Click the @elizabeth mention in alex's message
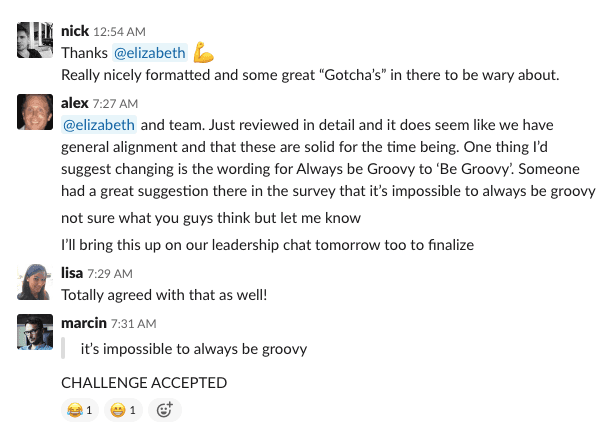Image resolution: width=616 pixels, height=431 pixels. point(99,125)
